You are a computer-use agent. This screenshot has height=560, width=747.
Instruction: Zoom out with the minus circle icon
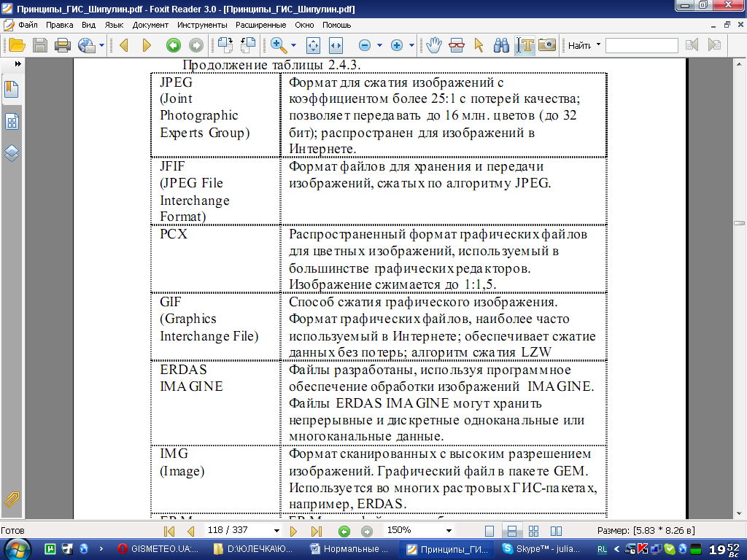coord(365,45)
